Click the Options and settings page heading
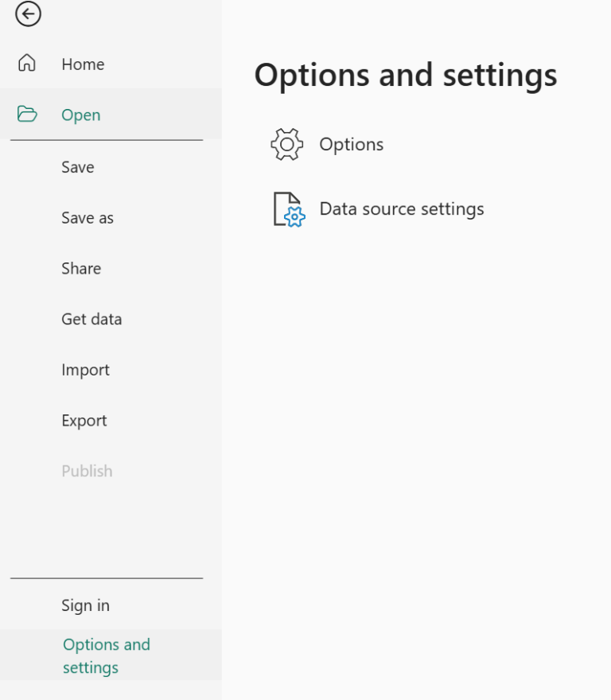 tap(405, 75)
